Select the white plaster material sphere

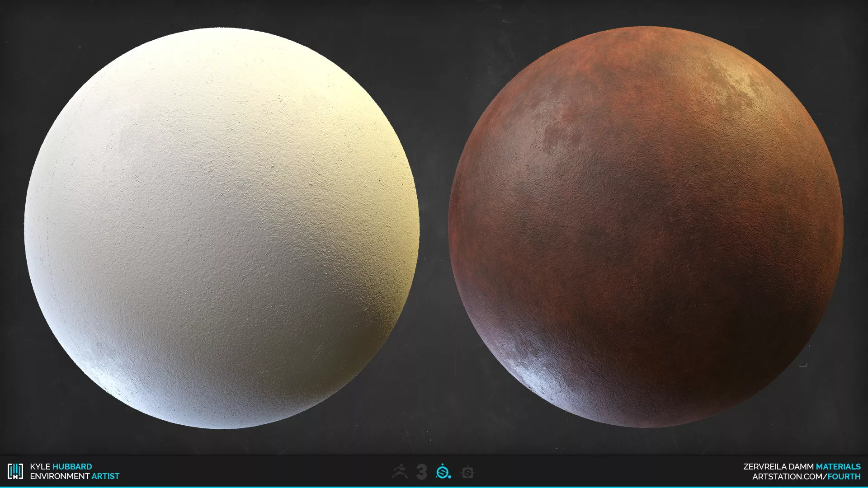pyautogui.click(x=222, y=228)
